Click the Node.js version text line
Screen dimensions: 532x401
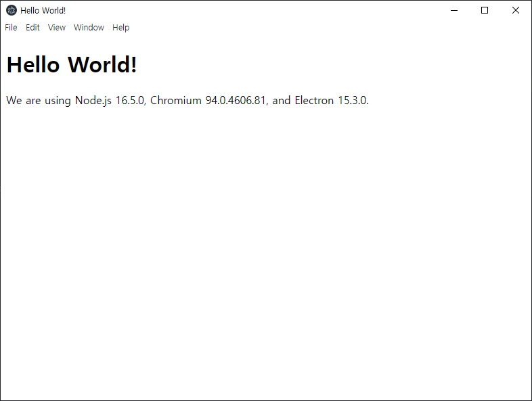(x=187, y=101)
